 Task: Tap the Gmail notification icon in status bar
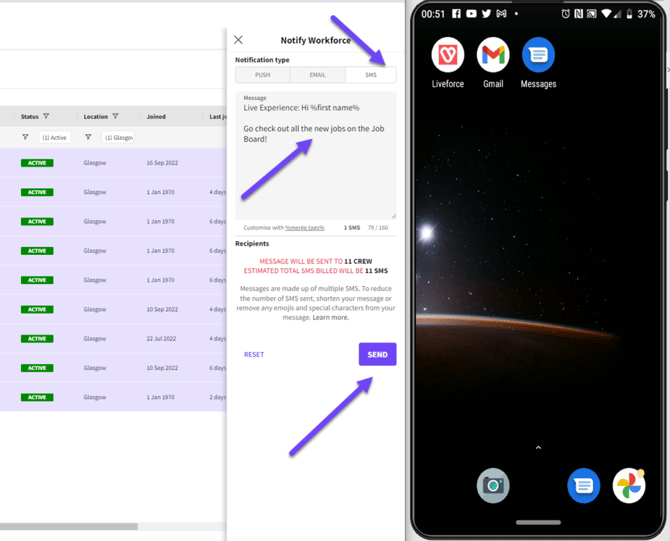[x=501, y=14]
